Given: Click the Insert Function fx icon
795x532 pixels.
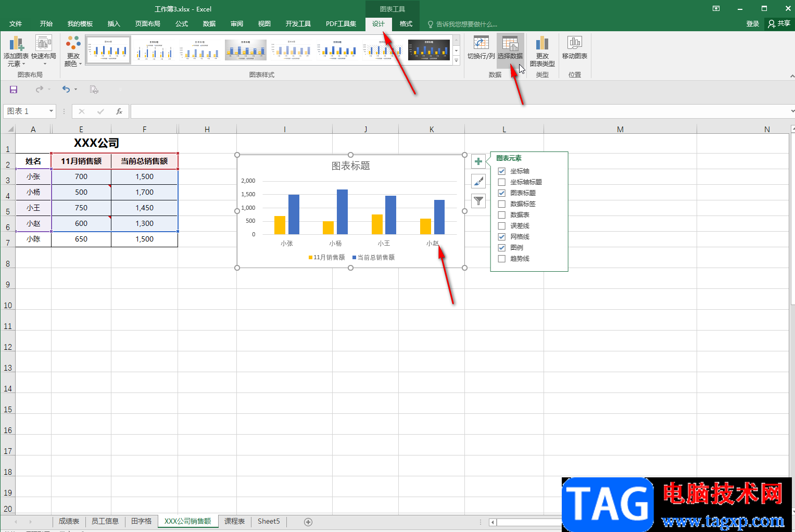Looking at the screenshot, I should [119, 111].
